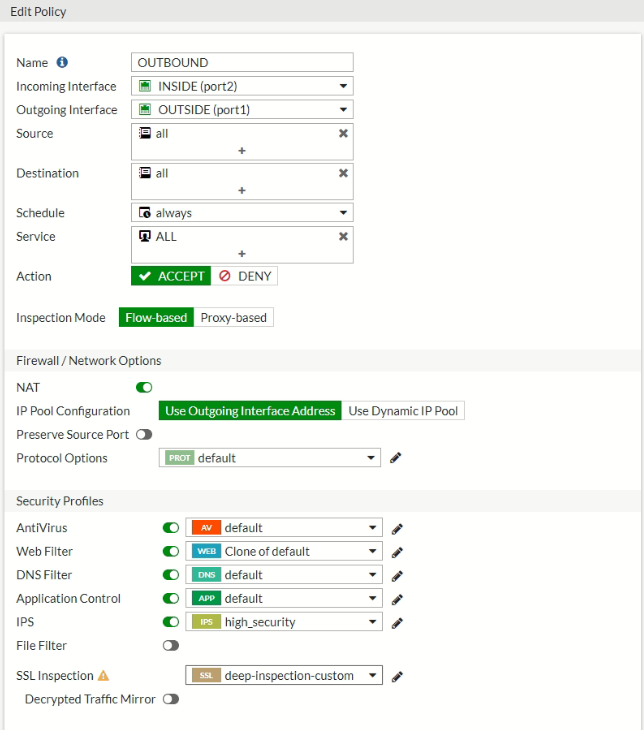The height and width of the screenshot is (730, 644).
Task: Enable Preserve Source Port switch
Action: [144, 434]
